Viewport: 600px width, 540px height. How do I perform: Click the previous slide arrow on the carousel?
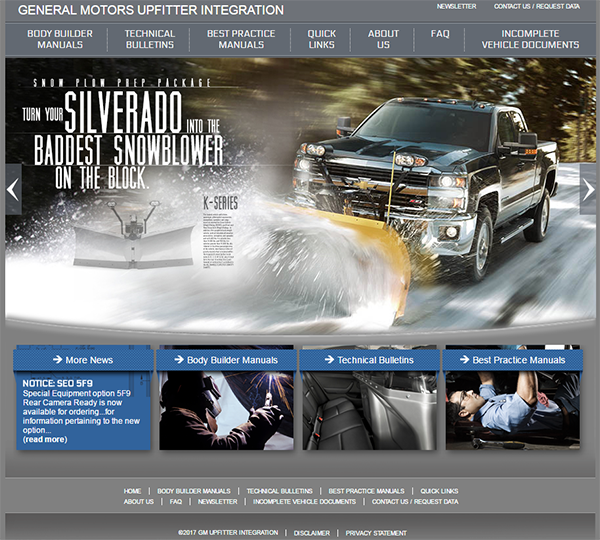click(13, 189)
